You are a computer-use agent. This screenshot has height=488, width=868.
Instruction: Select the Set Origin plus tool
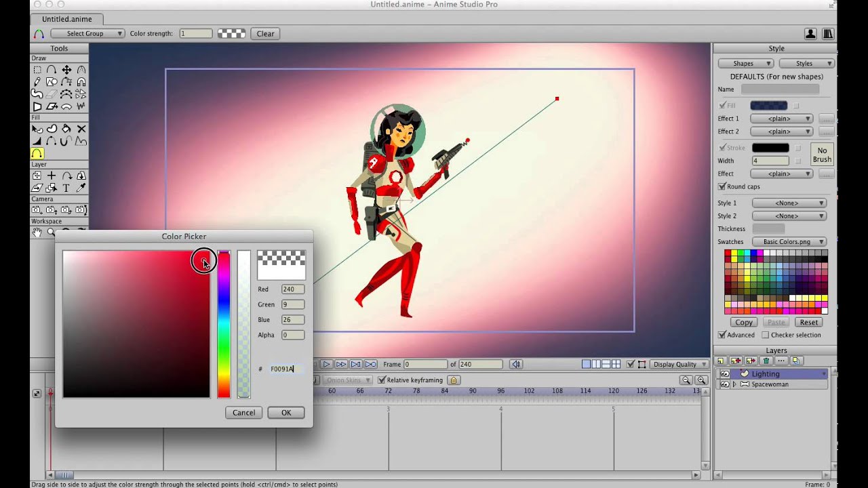pyautogui.click(x=52, y=176)
